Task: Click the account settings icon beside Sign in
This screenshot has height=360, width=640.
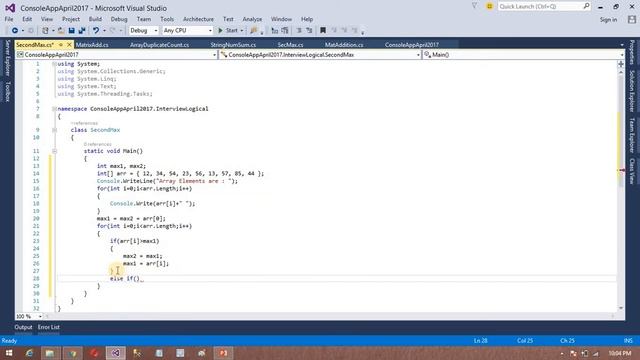Action: [x=632, y=20]
